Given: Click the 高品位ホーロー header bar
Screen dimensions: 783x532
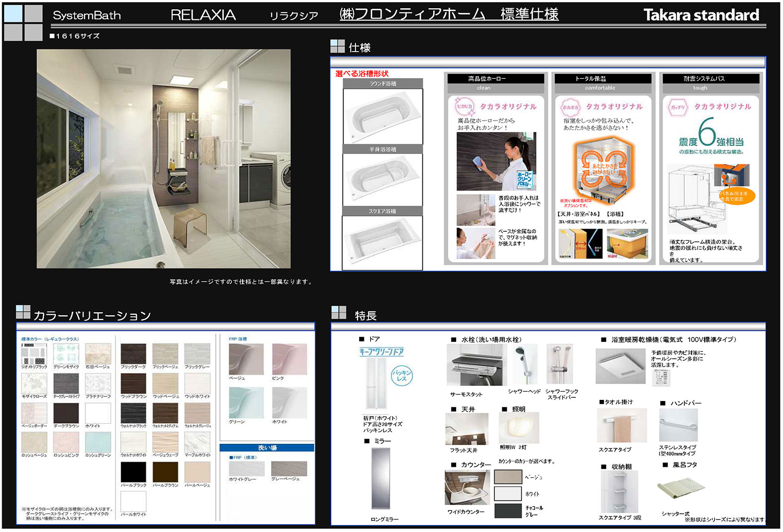Looking at the screenshot, I should [496, 78].
